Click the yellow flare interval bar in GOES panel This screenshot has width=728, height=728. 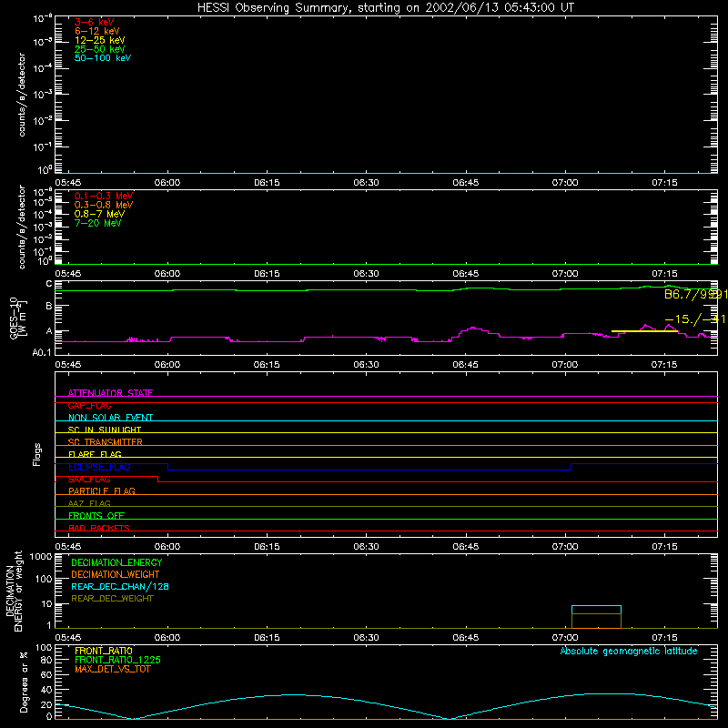(644, 331)
